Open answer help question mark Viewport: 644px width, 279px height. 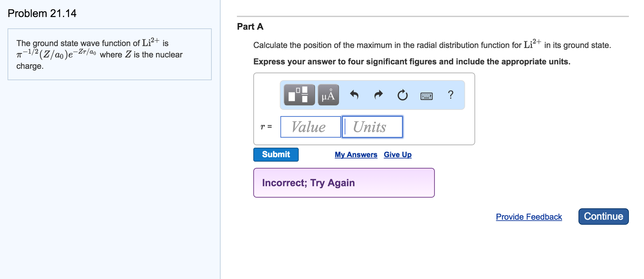tap(451, 95)
